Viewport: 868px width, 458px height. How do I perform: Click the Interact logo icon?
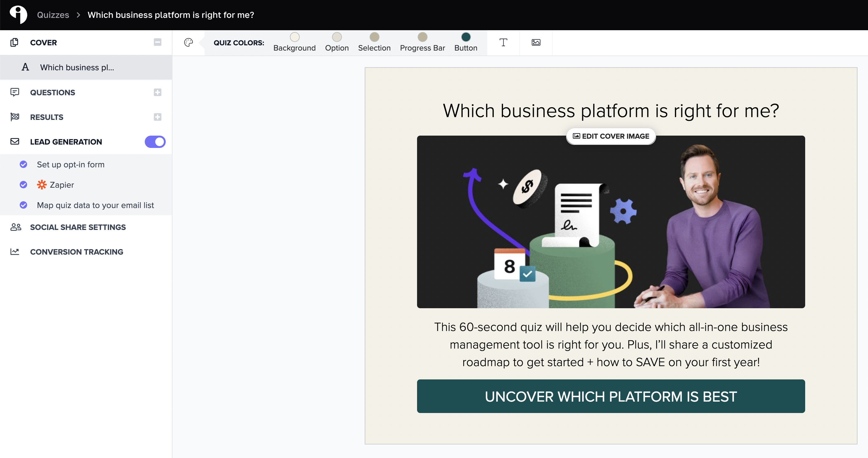click(18, 14)
